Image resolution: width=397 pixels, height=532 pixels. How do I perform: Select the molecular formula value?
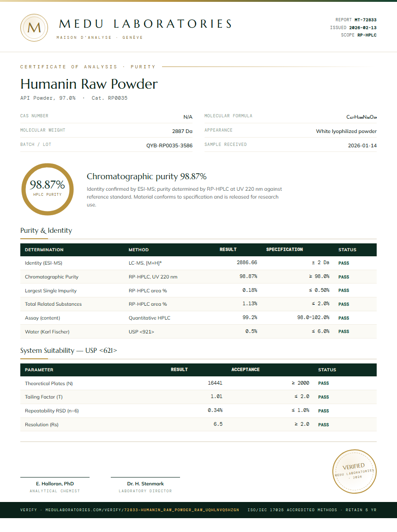(361, 117)
